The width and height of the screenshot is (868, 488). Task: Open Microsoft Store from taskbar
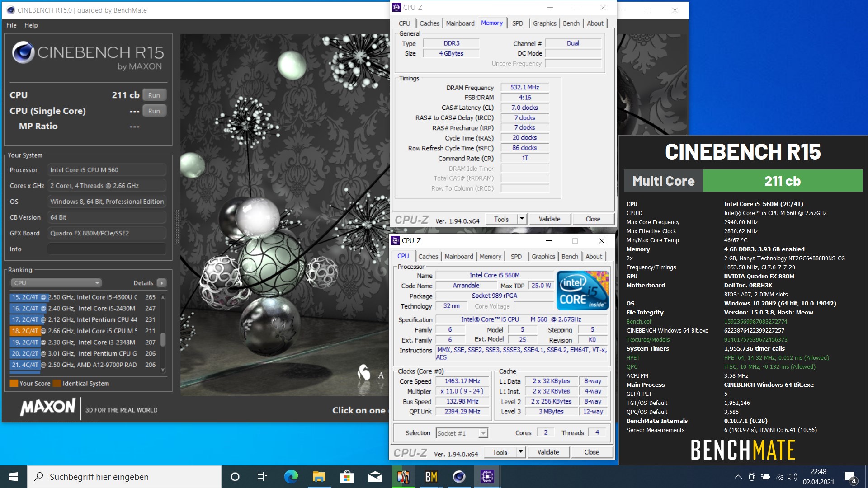[347, 477]
